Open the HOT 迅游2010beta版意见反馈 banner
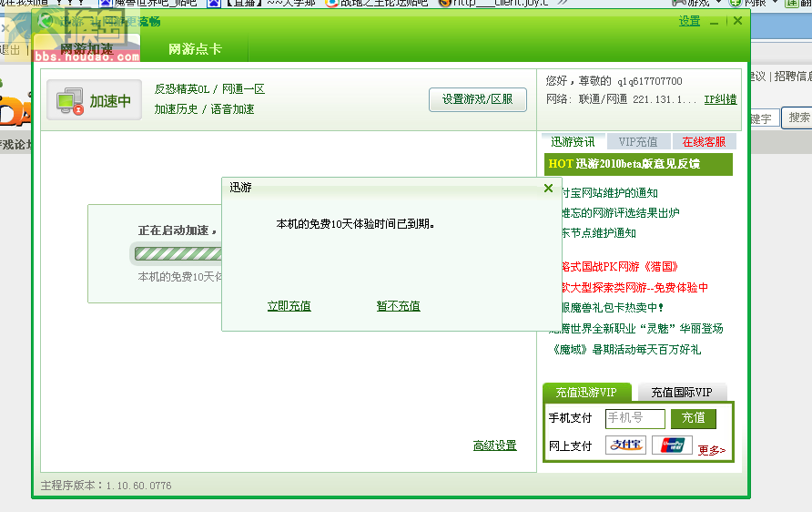 point(638,164)
